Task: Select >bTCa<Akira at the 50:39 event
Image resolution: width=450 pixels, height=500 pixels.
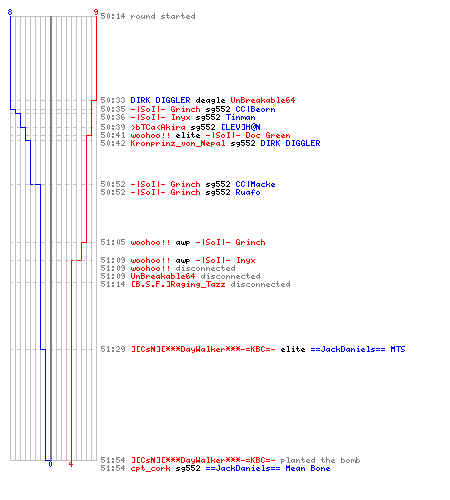Action: [158, 127]
